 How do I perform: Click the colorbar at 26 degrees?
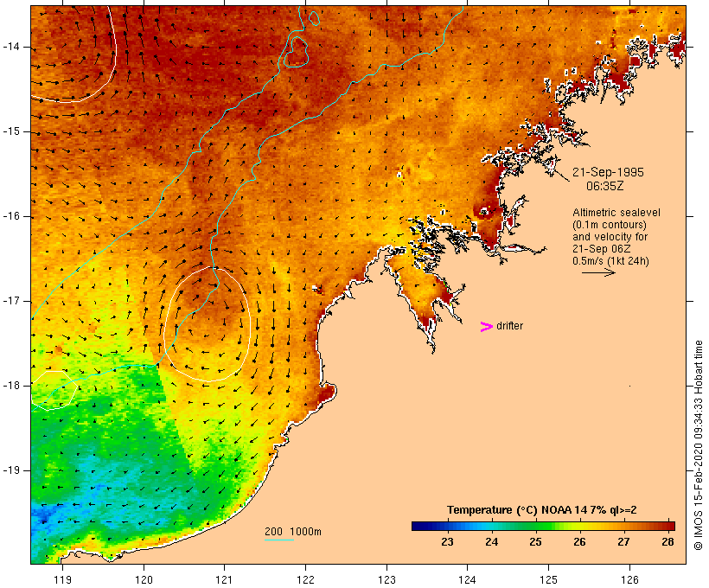click(579, 526)
